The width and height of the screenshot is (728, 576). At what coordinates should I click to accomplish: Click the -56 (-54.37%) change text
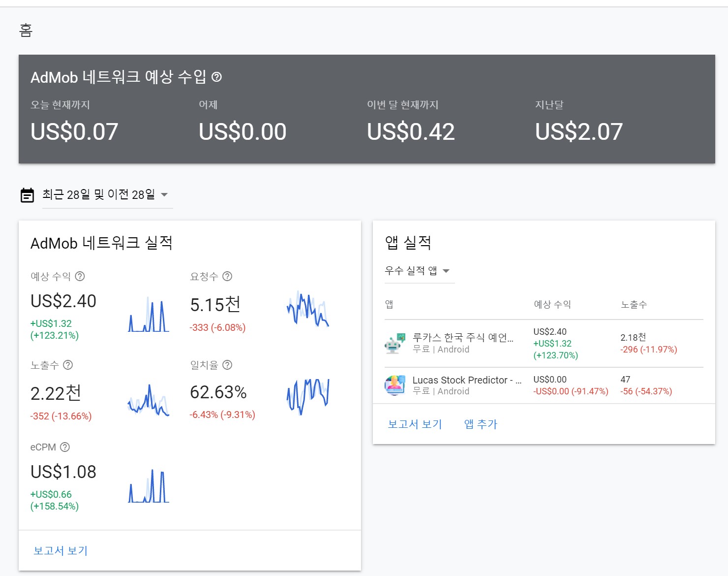click(x=646, y=391)
